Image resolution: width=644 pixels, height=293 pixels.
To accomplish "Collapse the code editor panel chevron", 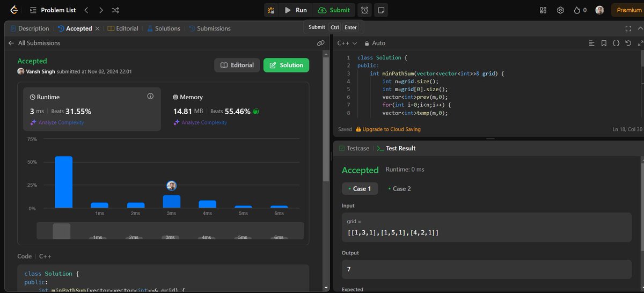I will point(639,28).
